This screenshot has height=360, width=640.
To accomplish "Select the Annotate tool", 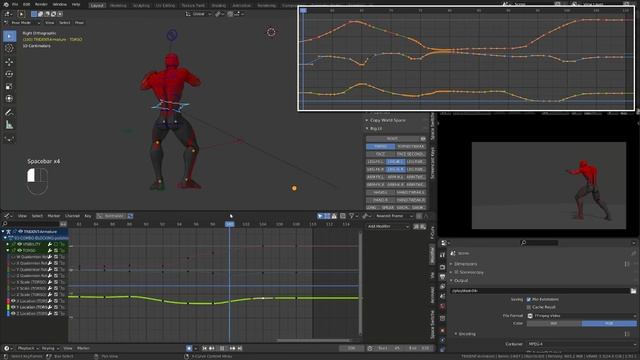I will pos(9,112).
